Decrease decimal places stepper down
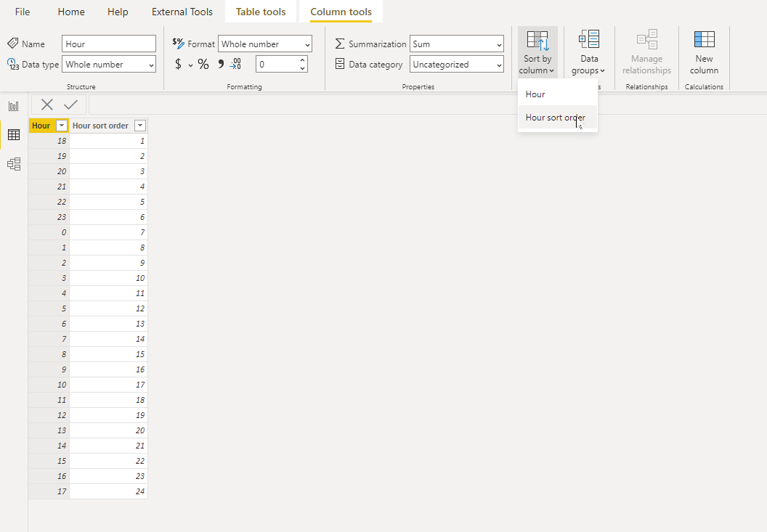Viewport: 767px width, 532px height. [302, 68]
